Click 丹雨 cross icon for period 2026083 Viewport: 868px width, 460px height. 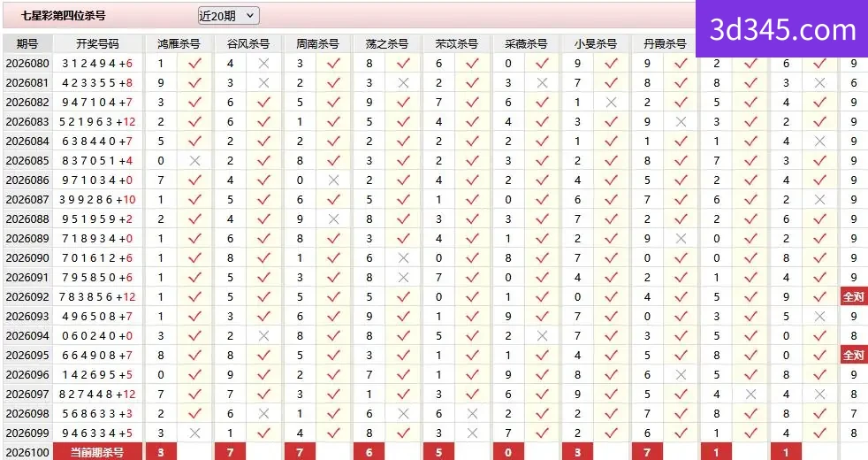tap(681, 121)
